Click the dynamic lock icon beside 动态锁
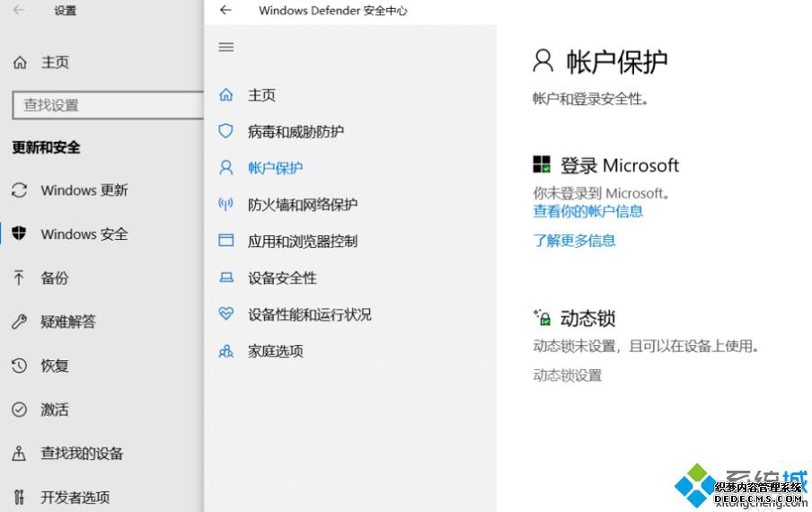This screenshot has width=812, height=512. click(543, 317)
